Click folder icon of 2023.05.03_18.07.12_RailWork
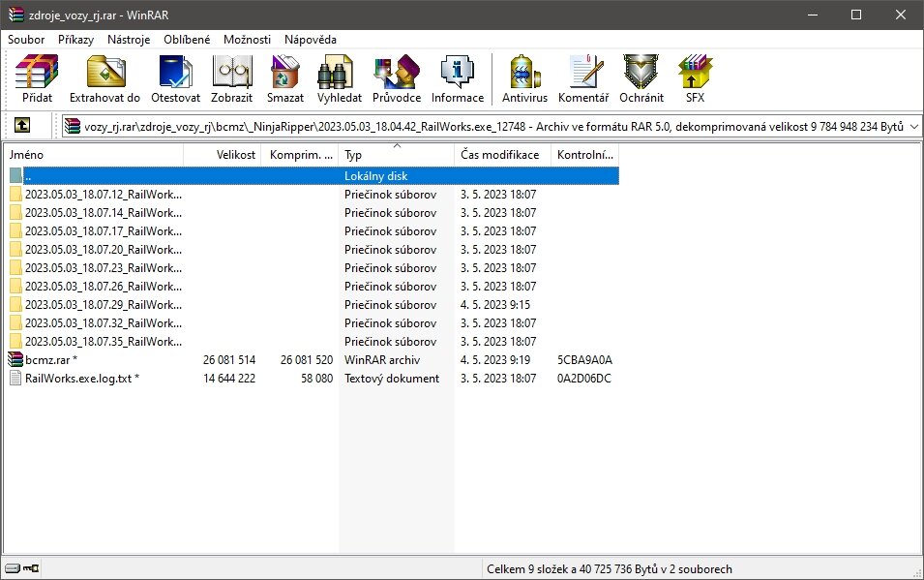This screenshot has width=924, height=580. (x=15, y=194)
